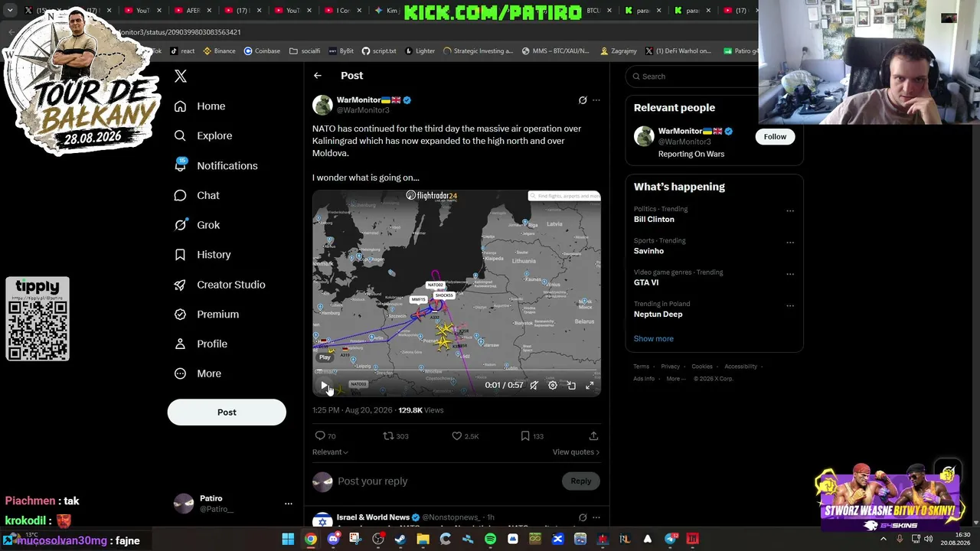Open Savinho trending topic

(x=648, y=251)
